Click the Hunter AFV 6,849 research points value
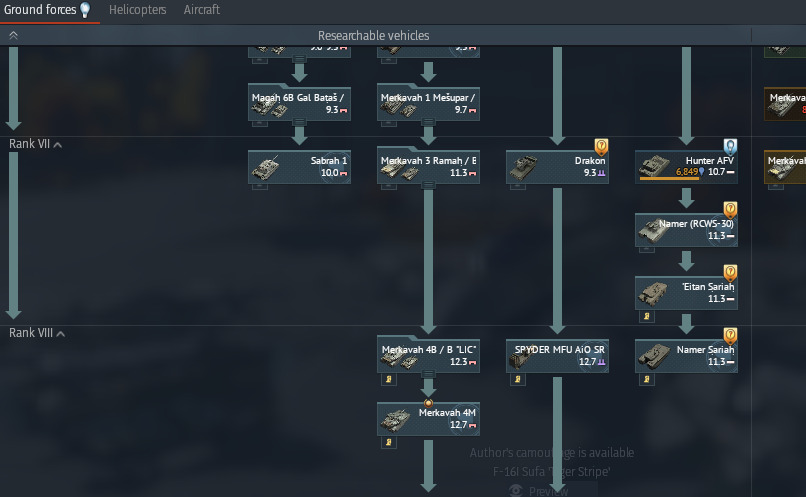Screen dimensions: 806x497 [687, 172]
